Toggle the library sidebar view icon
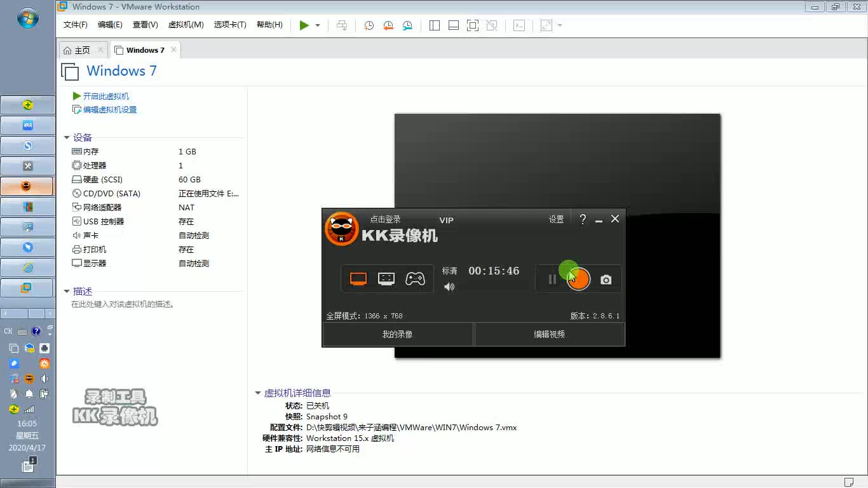Image resolution: width=868 pixels, height=488 pixels. [x=435, y=25]
